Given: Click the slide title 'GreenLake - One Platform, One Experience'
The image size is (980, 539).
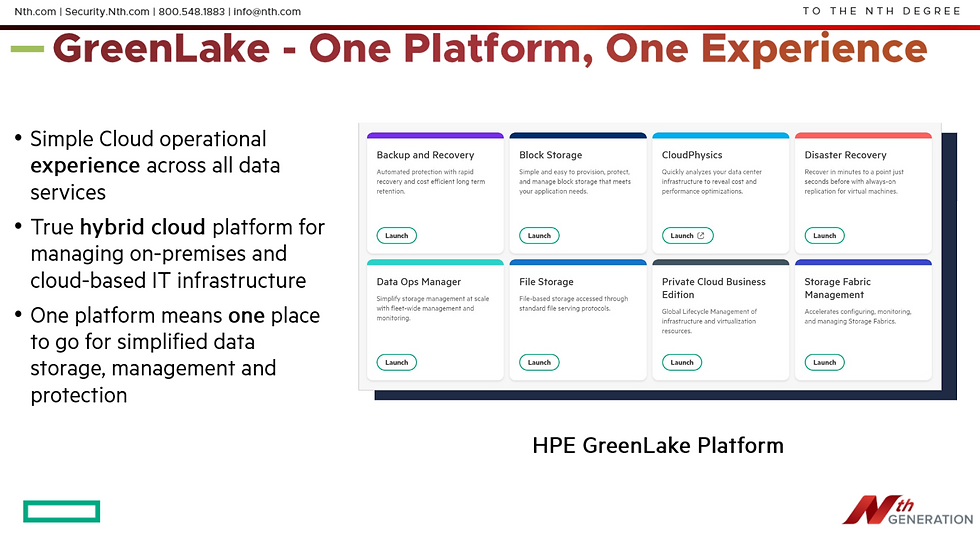Looking at the screenshot, I should 490,49.
